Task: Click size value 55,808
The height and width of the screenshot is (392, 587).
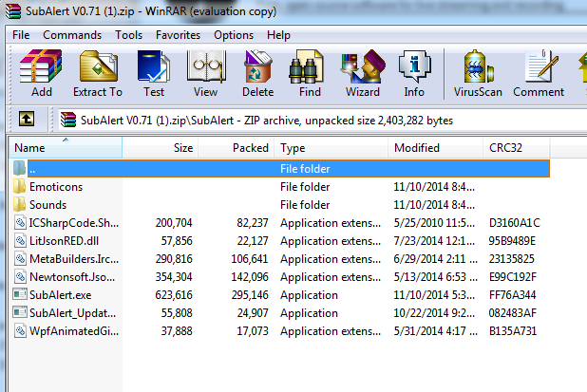Action: coord(177,312)
